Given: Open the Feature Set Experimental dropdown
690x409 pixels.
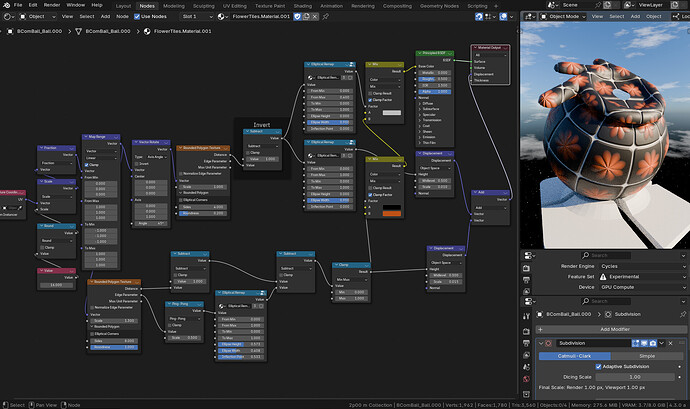Looking at the screenshot, I should point(643,276).
